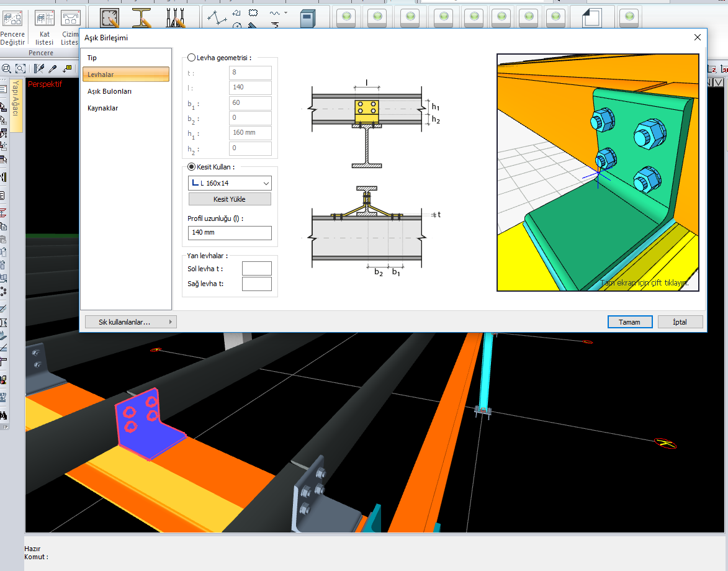
Task: Click the column section tool icon
Action: (110, 18)
